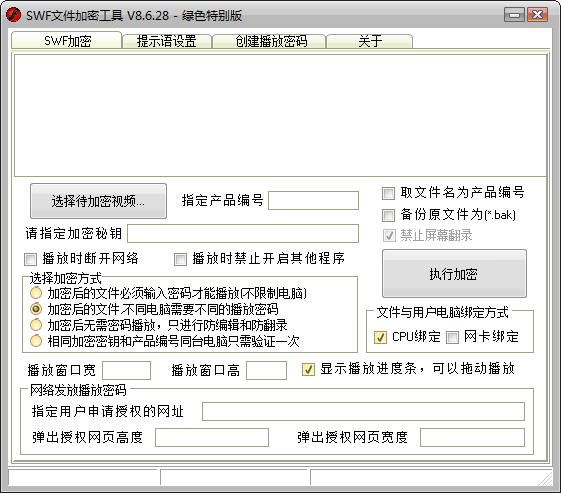
Task: Click the window resize grip corner
Action: point(546,480)
